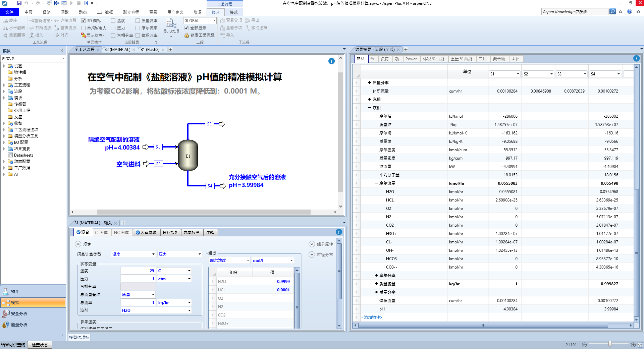Select the S2 stream label on flowsheet
Image resolution: width=644 pixels, height=349 pixels.
(x=158, y=164)
